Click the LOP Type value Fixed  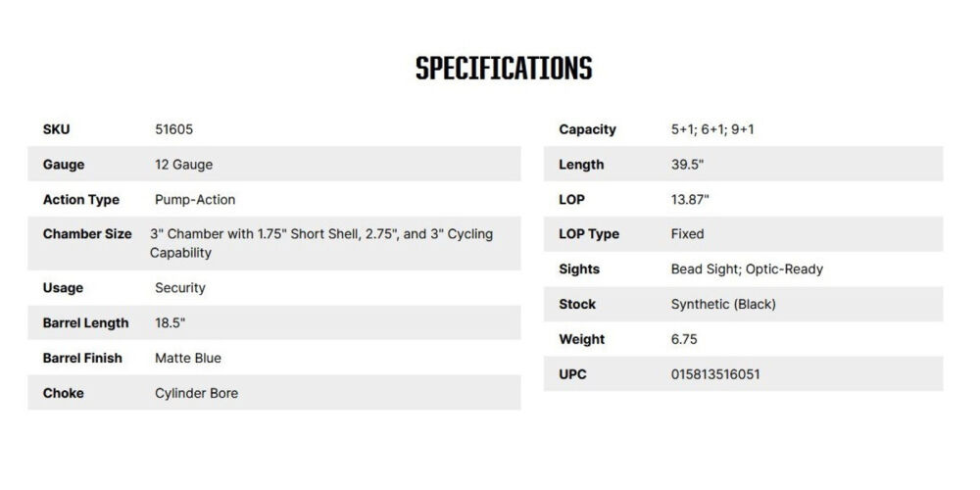point(687,234)
